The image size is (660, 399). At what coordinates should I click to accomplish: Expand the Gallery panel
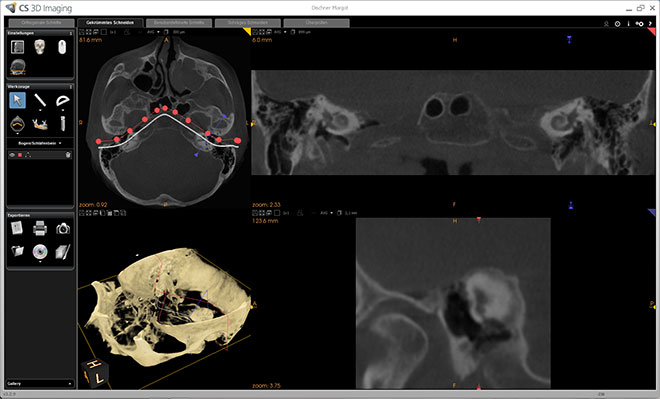tap(40, 383)
